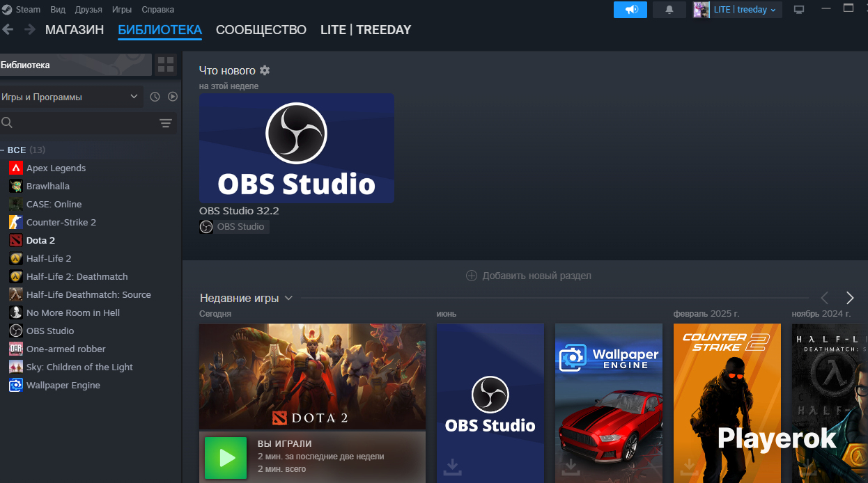Select One-armed robber in the list
868x483 pixels.
click(x=91, y=349)
